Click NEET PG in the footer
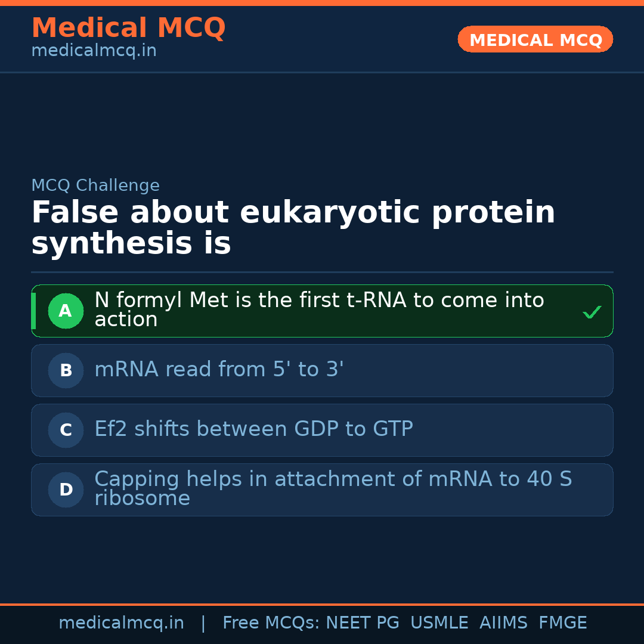Viewport: 644px width, 644px height. [x=363, y=623]
